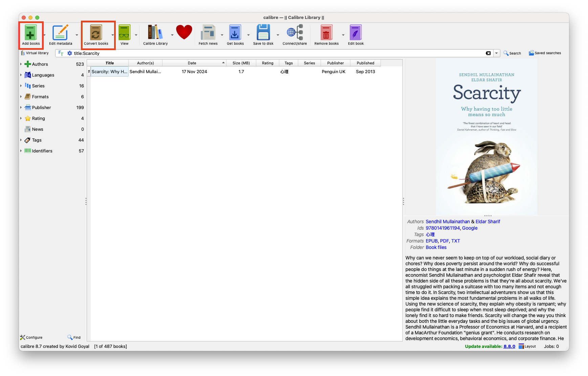This screenshot has width=588, height=376.
Task: Click the 心理 tag link in details
Action: coord(430,234)
